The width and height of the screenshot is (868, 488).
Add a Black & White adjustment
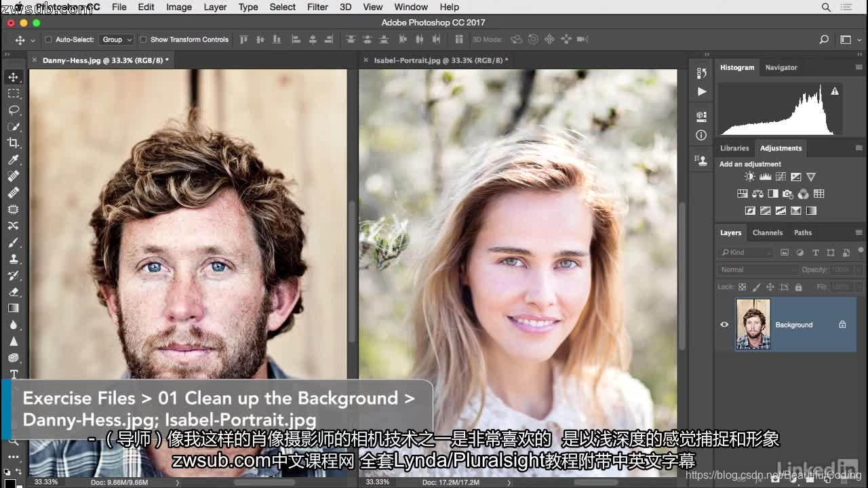(773, 194)
